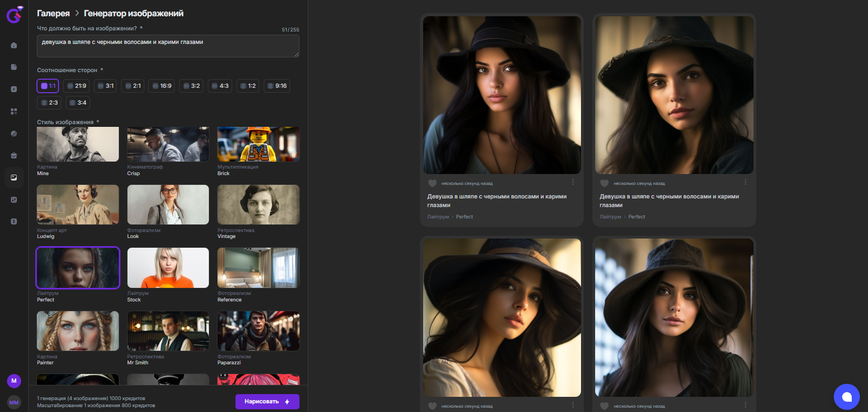Open the home icon in sidebar
868x412 pixels.
14,45
